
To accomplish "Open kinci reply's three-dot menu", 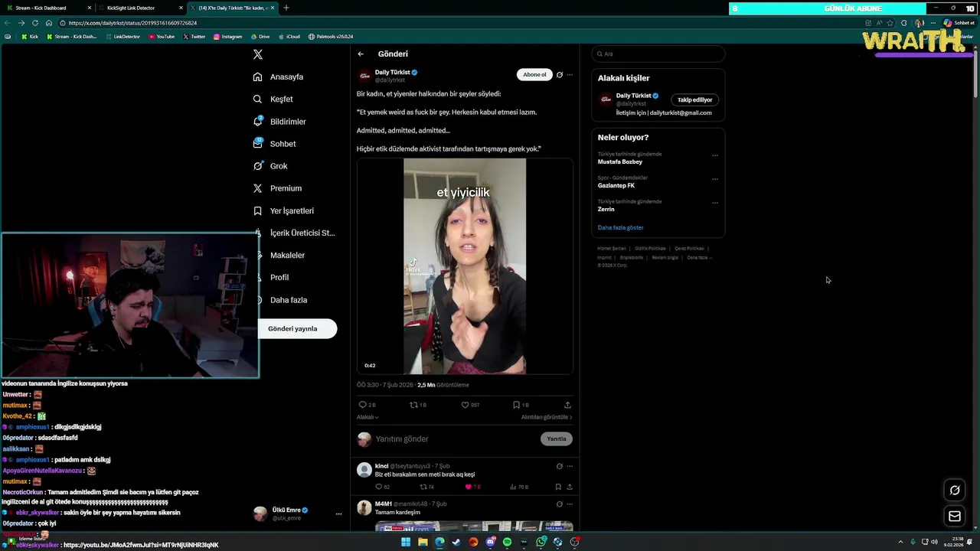I will click(570, 466).
